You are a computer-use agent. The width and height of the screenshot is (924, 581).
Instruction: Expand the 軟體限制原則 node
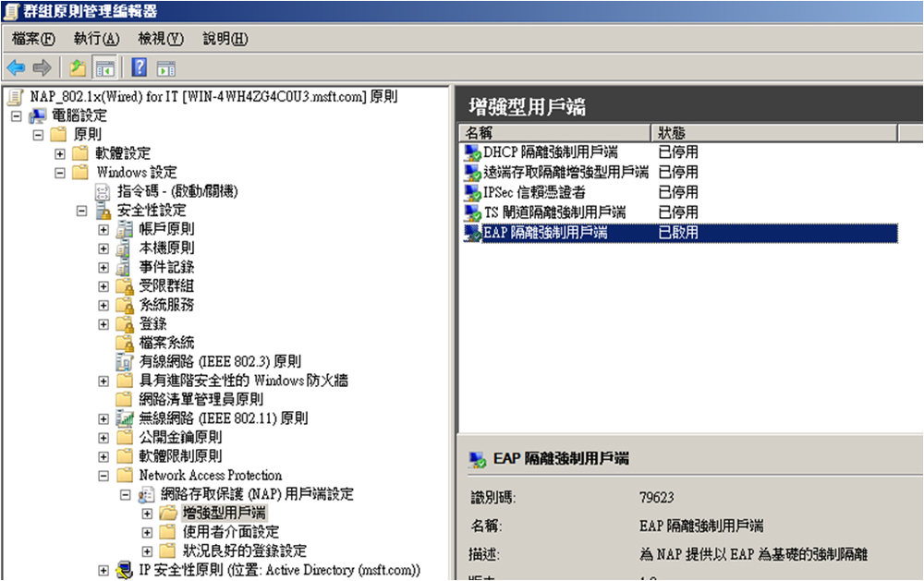pos(103,456)
